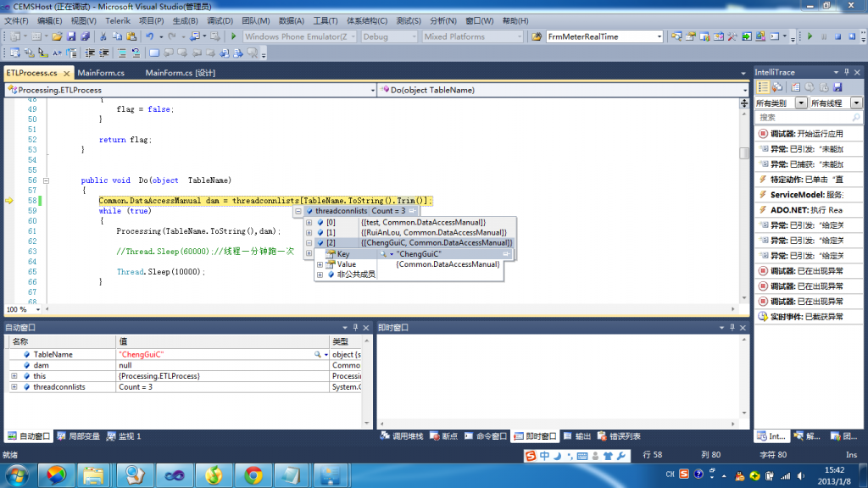This screenshot has height=488, width=868.
Task: Expand the threadconnlists row in Autos window
Action: point(14,386)
